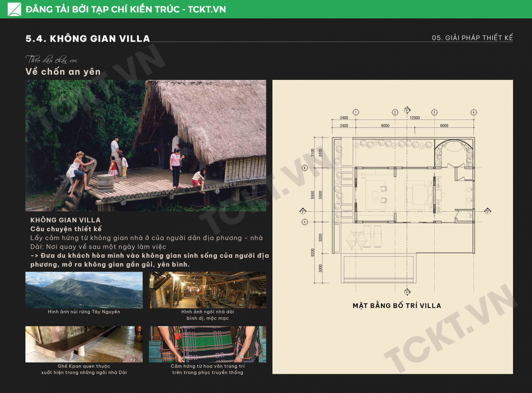This screenshot has height=393, width=532.
Task: Click the top section-cut marker on plan
Action: [x=407, y=110]
